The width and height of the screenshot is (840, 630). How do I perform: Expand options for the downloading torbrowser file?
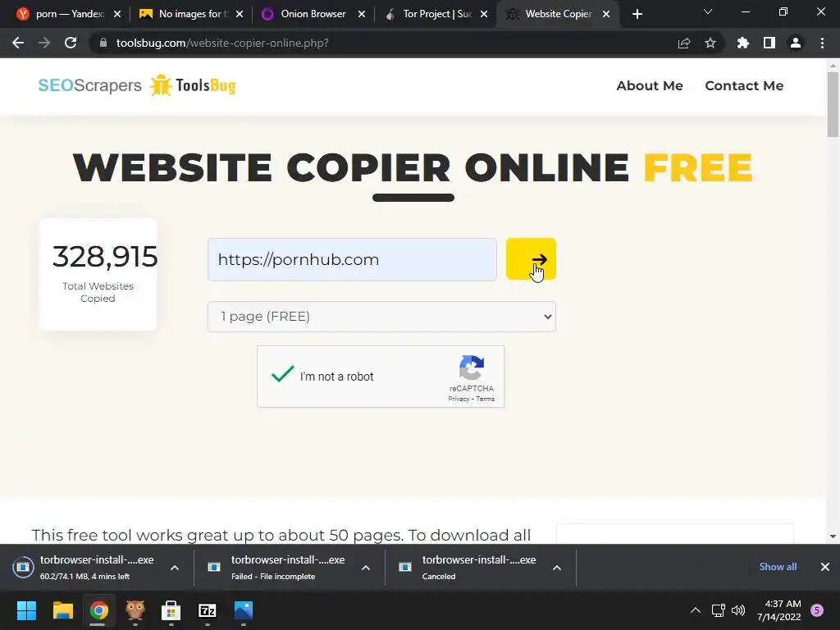pos(175,568)
